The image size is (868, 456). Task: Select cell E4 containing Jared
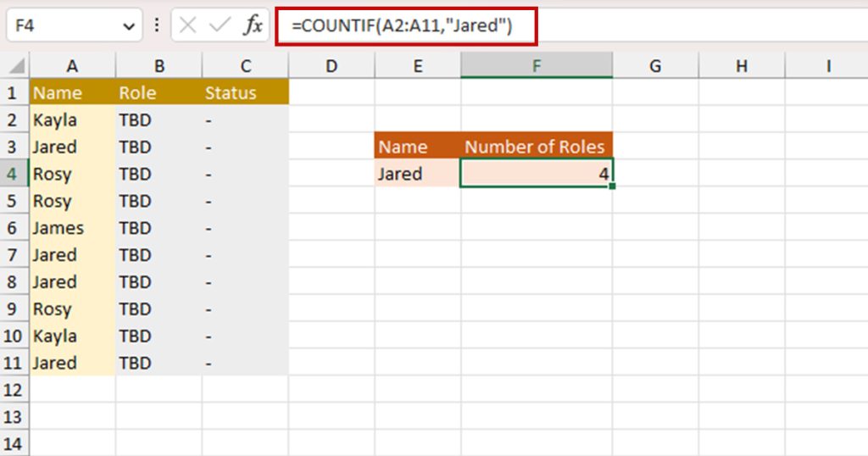point(418,174)
